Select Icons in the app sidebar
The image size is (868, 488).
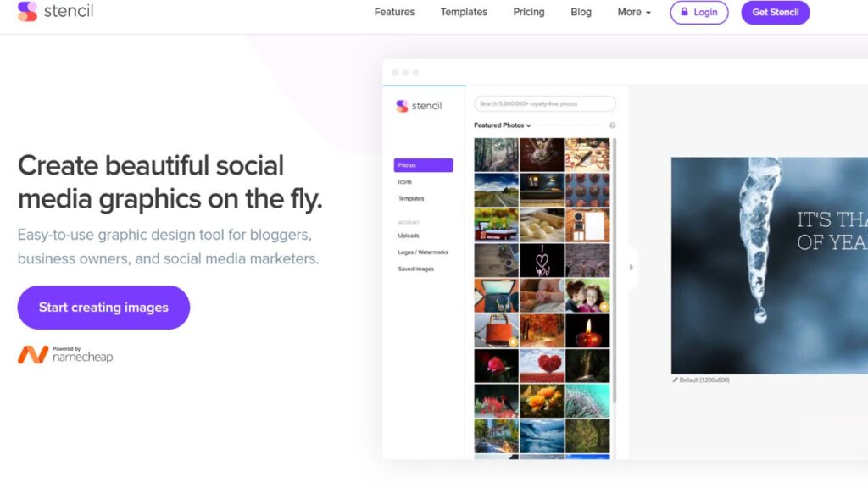coord(405,182)
